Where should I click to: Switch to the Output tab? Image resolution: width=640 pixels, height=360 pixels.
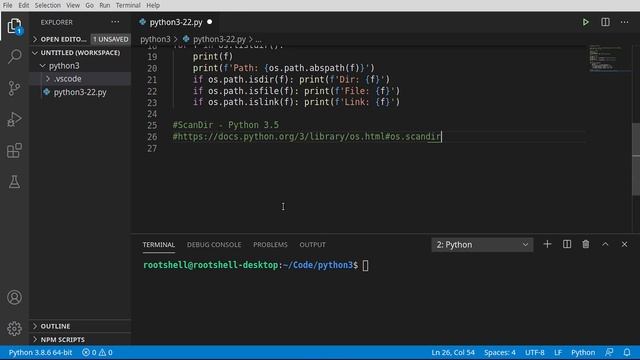[x=313, y=244]
